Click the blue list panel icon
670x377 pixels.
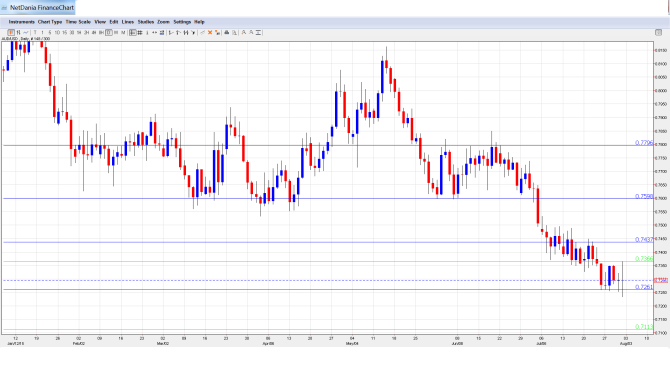162,32
